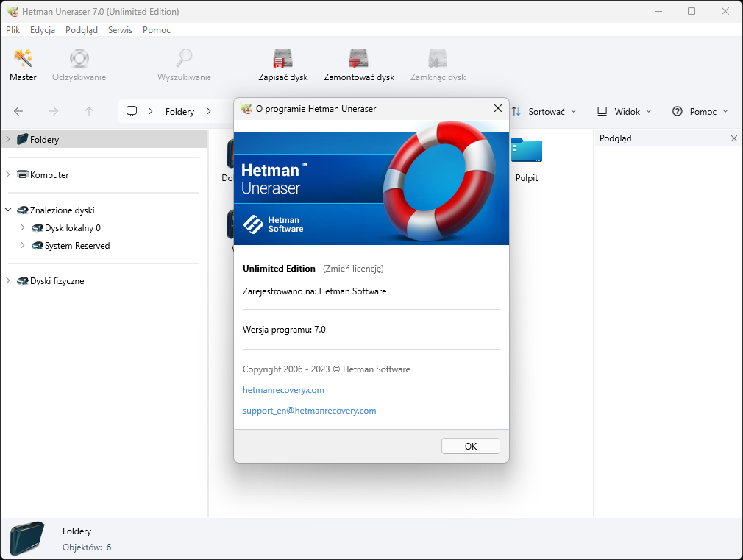Click the Zmień licencję link
Screen dimensions: 743x560
pos(353,269)
